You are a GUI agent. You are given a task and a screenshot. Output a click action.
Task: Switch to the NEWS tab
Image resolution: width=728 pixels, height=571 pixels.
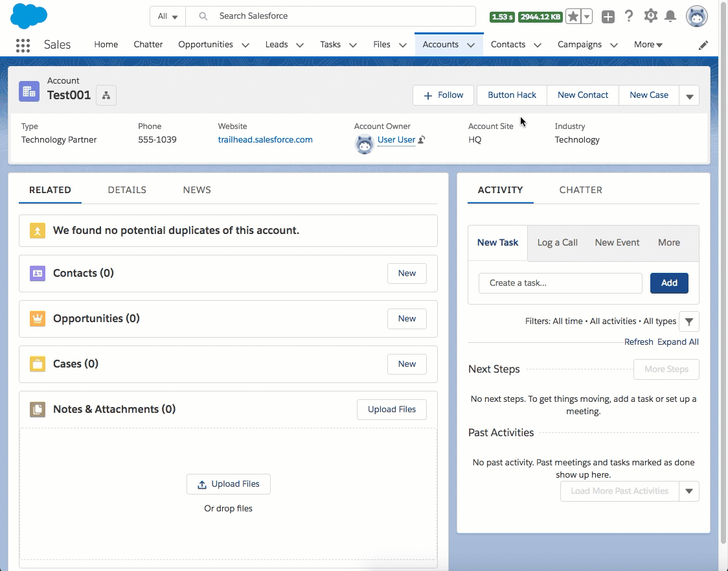197,190
